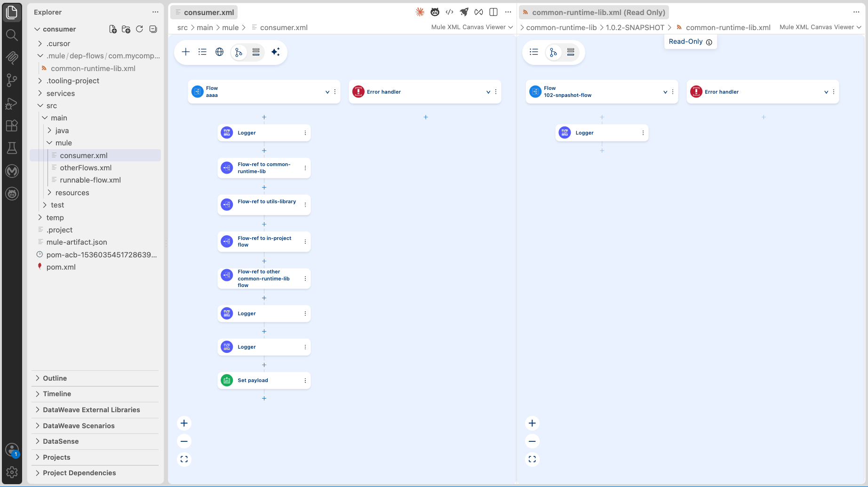
Task: Select the Flow-ref to common-runtime-lib component
Action: click(x=264, y=168)
